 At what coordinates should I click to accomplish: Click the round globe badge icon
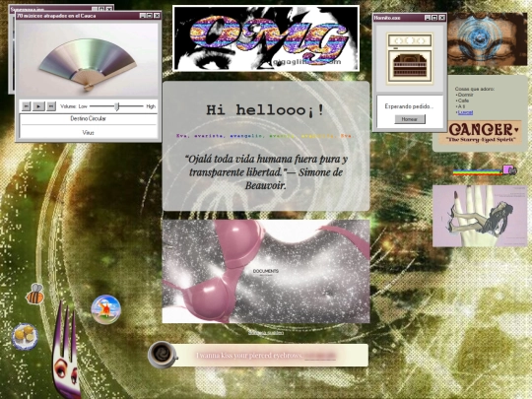point(105,309)
